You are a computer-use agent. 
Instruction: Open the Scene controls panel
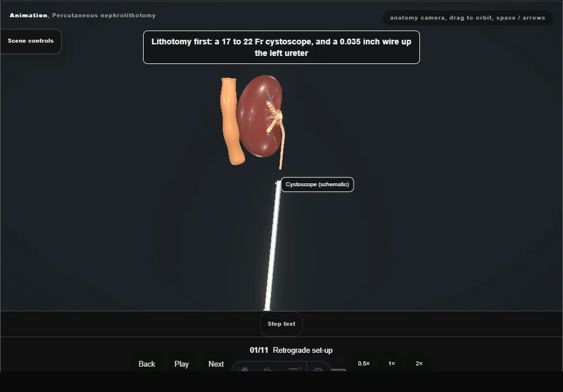(x=31, y=41)
